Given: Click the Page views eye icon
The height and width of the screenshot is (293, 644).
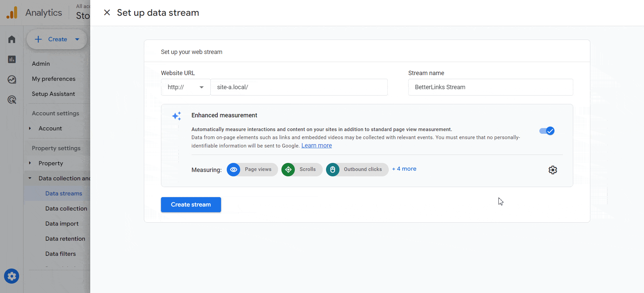Looking at the screenshot, I should coord(233,170).
